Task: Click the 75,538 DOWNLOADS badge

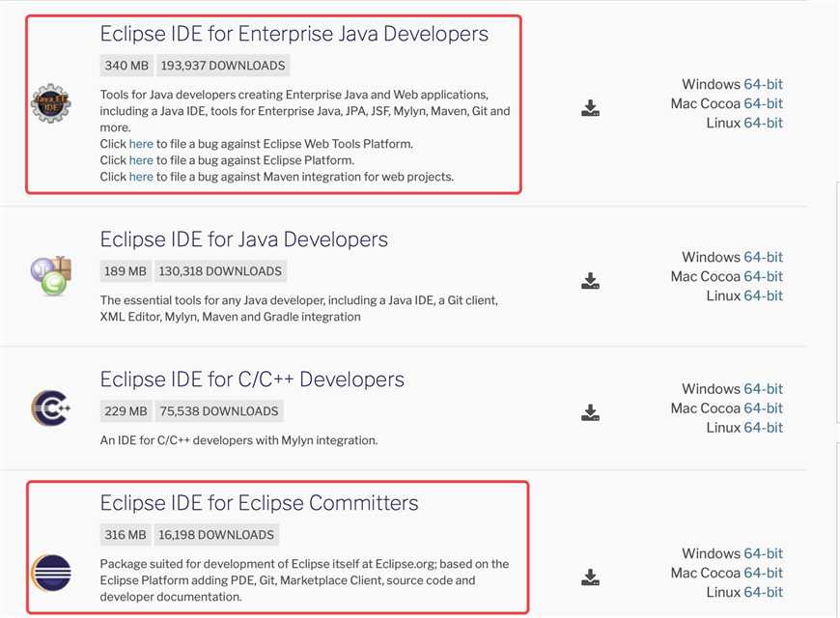Action: point(219,411)
